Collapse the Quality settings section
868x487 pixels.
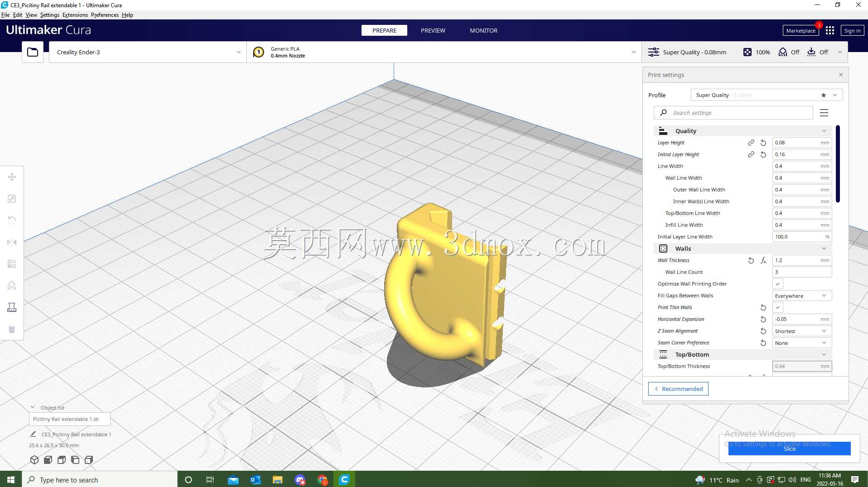pos(743,131)
